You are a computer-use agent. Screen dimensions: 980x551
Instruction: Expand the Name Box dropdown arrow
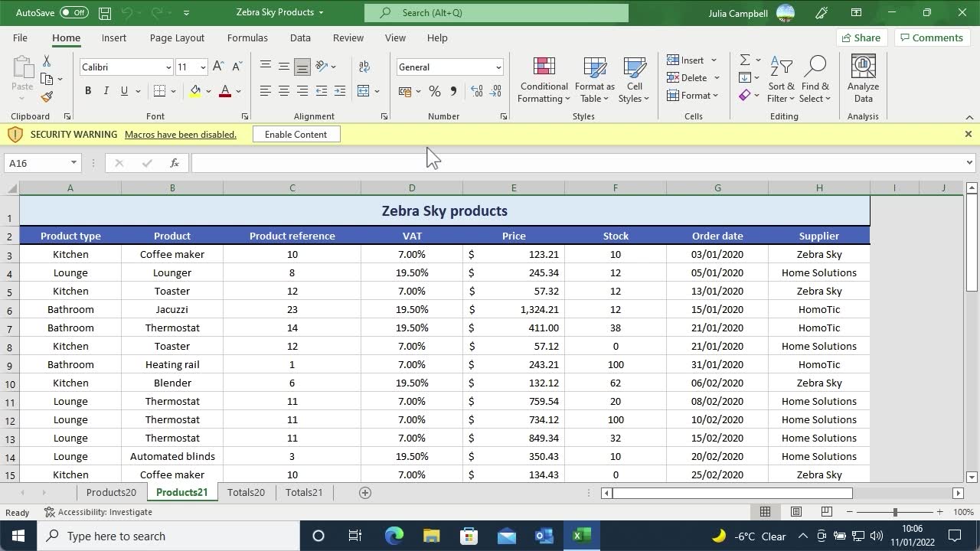pos(73,163)
